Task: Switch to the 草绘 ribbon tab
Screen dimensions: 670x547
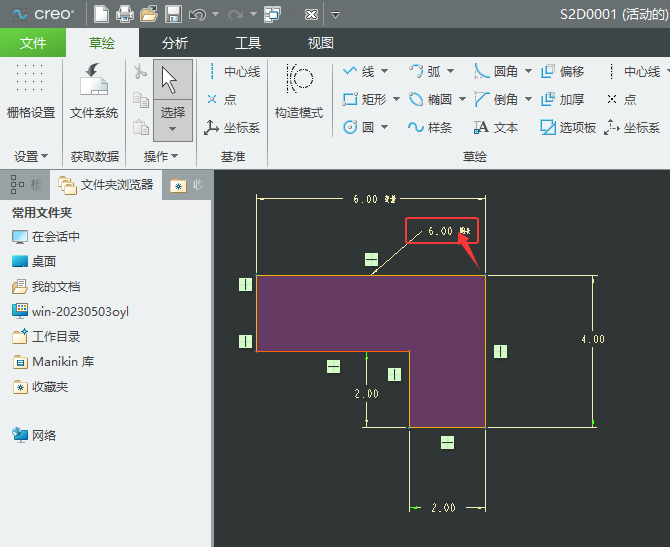Action: coord(102,43)
